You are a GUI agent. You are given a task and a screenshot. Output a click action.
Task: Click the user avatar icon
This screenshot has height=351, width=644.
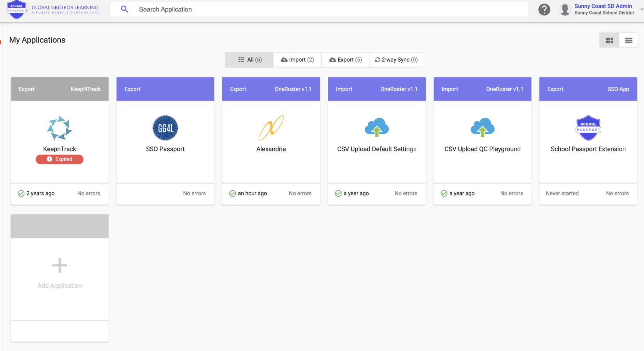565,9
